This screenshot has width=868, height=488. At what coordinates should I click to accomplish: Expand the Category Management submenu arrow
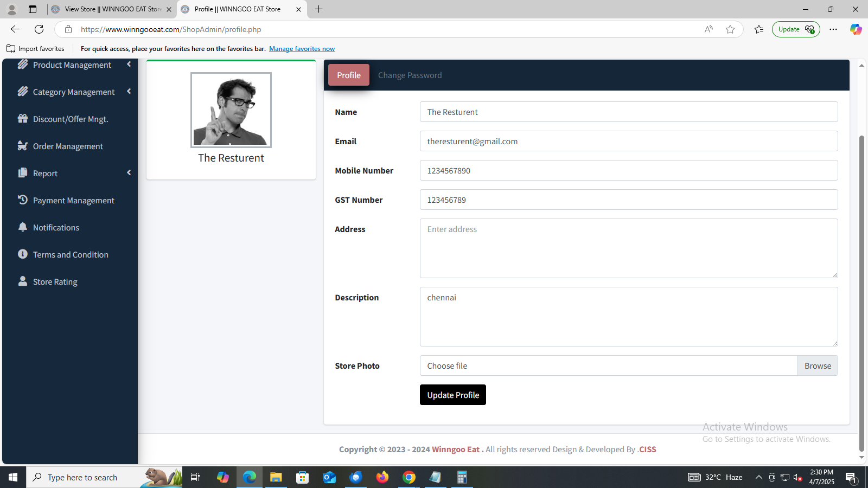[x=129, y=92]
